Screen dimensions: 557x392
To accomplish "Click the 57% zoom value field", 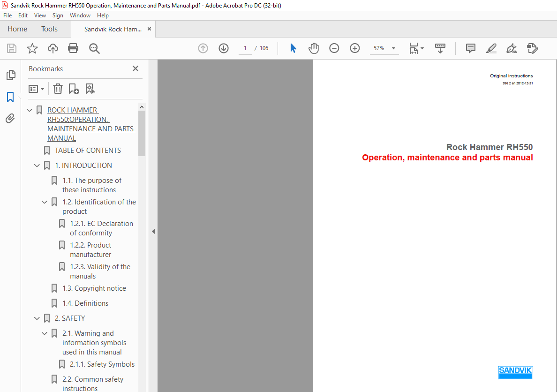I will coord(379,48).
